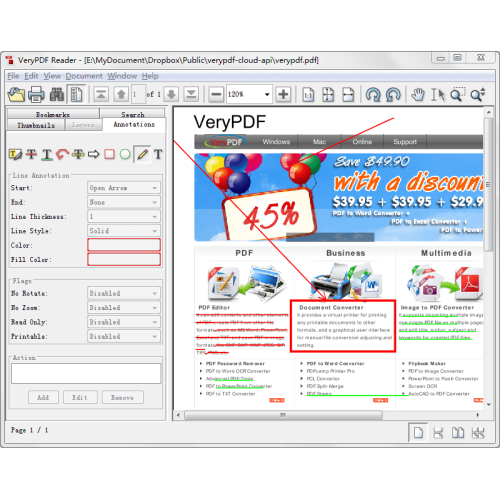This screenshot has width=500, height=500.
Task: Go to previous page up arrow
Action: click(121, 94)
